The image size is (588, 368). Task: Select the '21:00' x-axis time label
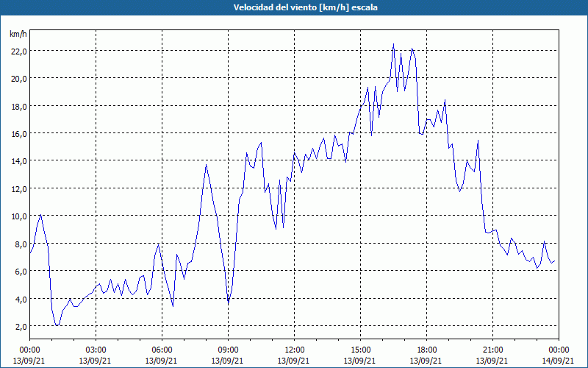pyautogui.click(x=492, y=350)
